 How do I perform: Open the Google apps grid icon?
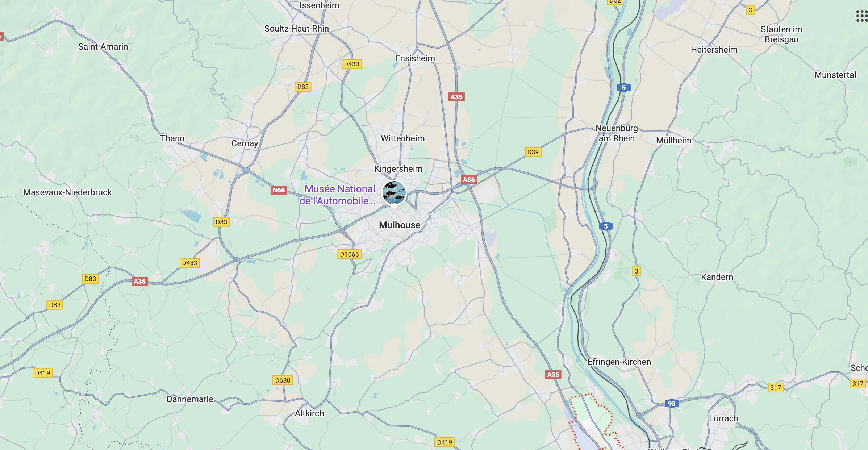coord(862,16)
